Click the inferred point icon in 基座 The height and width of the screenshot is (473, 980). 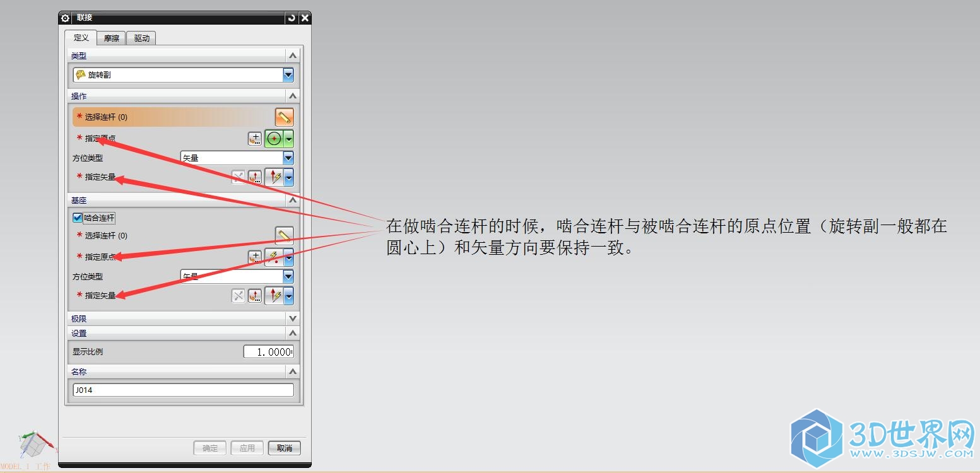click(274, 257)
